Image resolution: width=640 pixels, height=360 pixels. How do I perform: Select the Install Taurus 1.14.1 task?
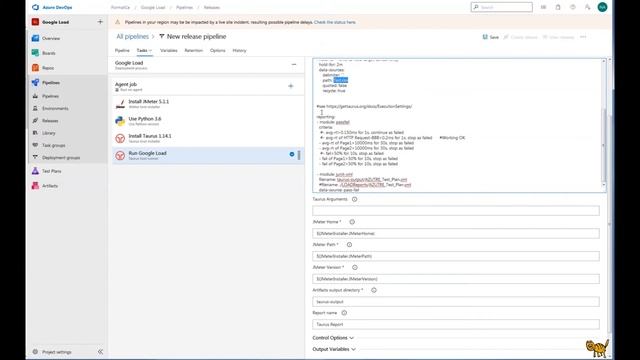pyautogui.click(x=208, y=138)
